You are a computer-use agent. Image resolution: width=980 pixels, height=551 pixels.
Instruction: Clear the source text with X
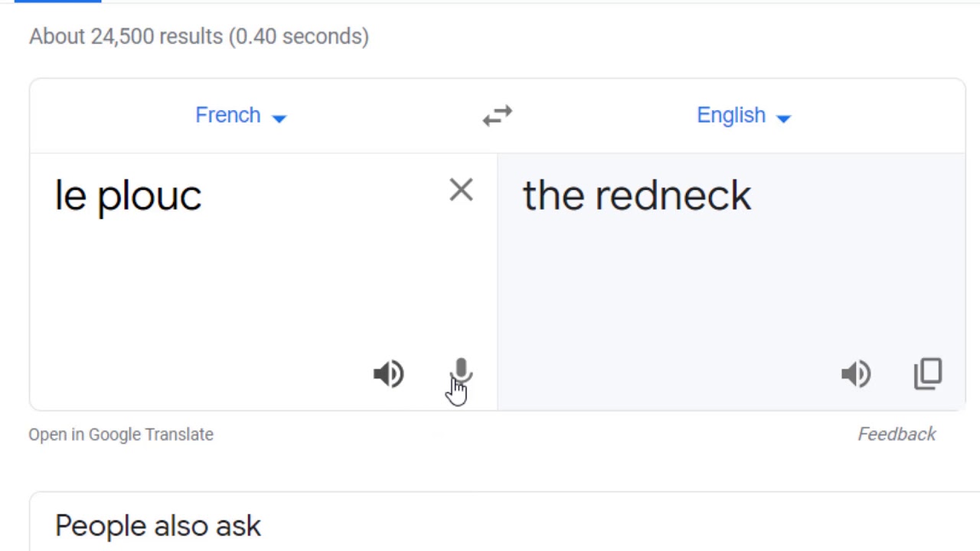click(x=461, y=190)
